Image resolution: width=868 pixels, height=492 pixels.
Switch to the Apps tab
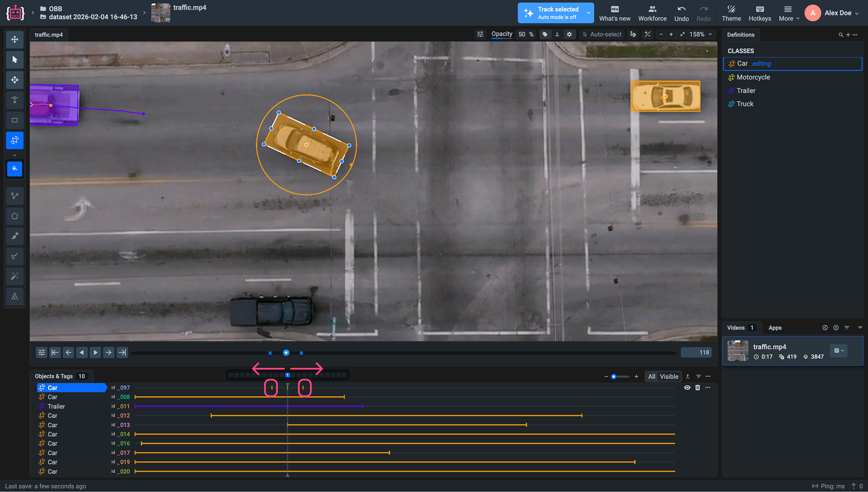click(x=775, y=328)
